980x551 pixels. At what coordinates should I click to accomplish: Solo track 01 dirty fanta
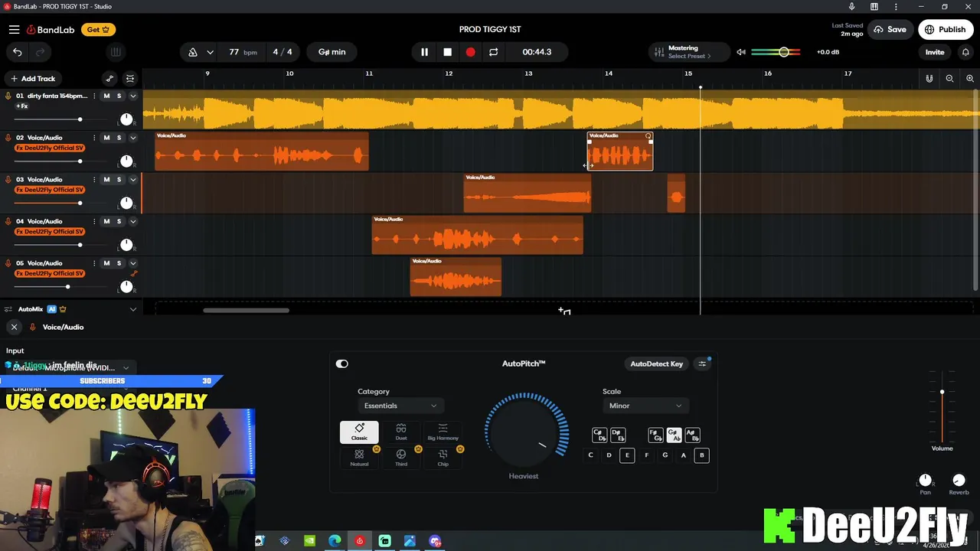tap(119, 96)
